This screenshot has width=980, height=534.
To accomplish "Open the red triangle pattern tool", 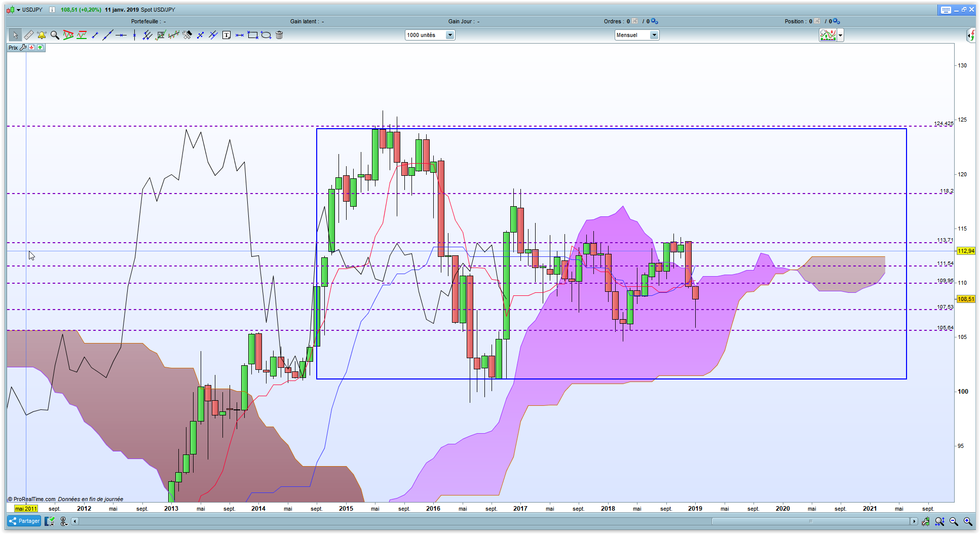I will (x=68, y=35).
